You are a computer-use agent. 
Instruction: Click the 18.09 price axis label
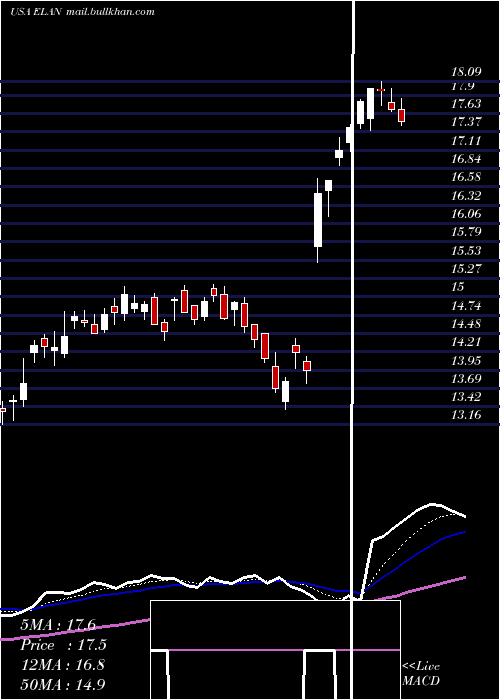pyautogui.click(x=466, y=71)
